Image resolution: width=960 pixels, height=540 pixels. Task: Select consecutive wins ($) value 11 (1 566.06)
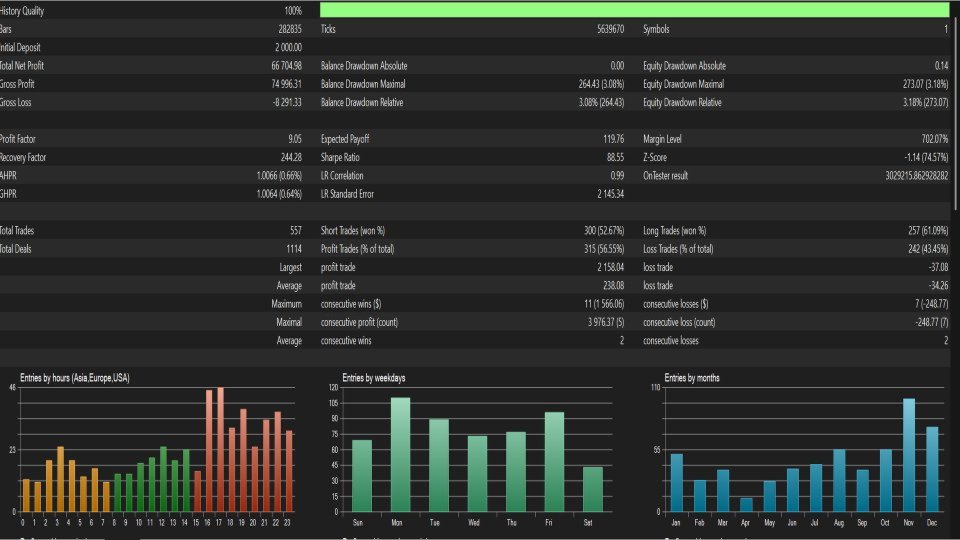point(604,304)
